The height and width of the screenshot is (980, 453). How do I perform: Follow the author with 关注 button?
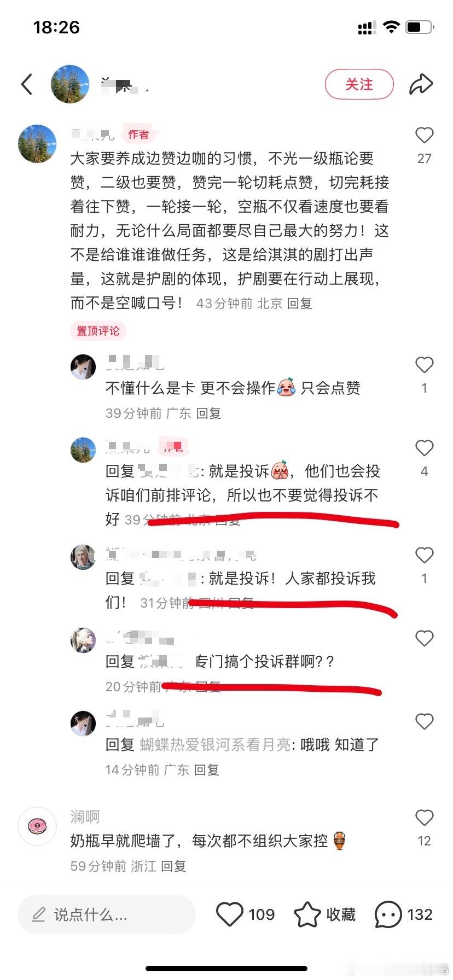point(359,84)
